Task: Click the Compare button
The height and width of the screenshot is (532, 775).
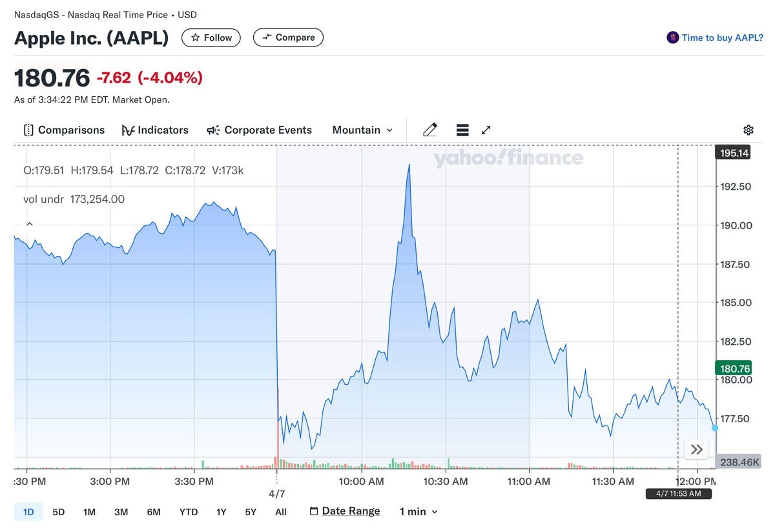Action: pos(288,37)
